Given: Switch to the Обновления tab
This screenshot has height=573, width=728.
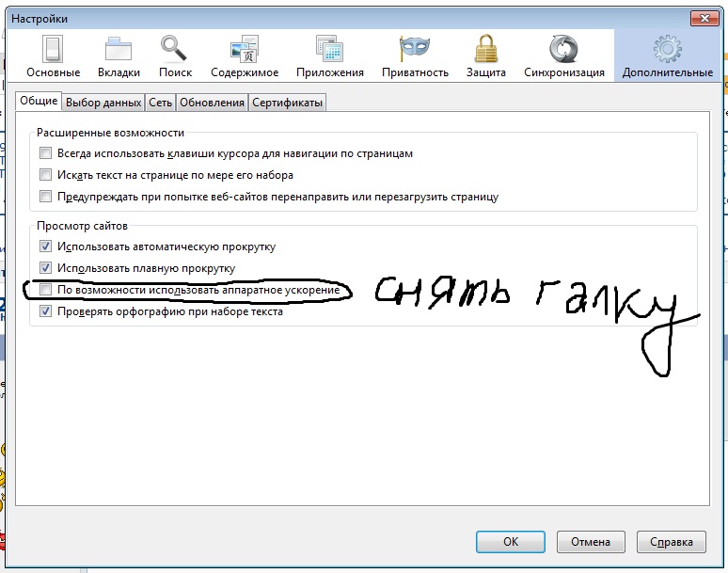Looking at the screenshot, I should coord(213,103).
